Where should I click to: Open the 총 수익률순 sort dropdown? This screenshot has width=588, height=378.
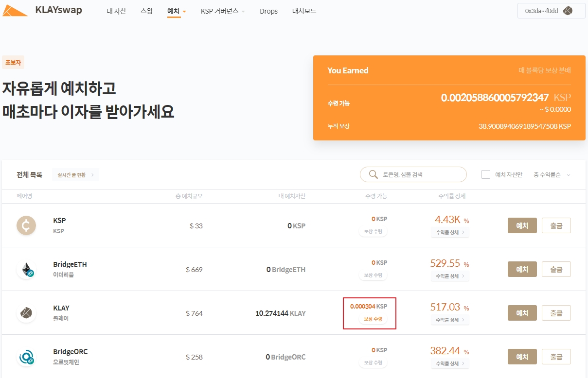point(552,175)
